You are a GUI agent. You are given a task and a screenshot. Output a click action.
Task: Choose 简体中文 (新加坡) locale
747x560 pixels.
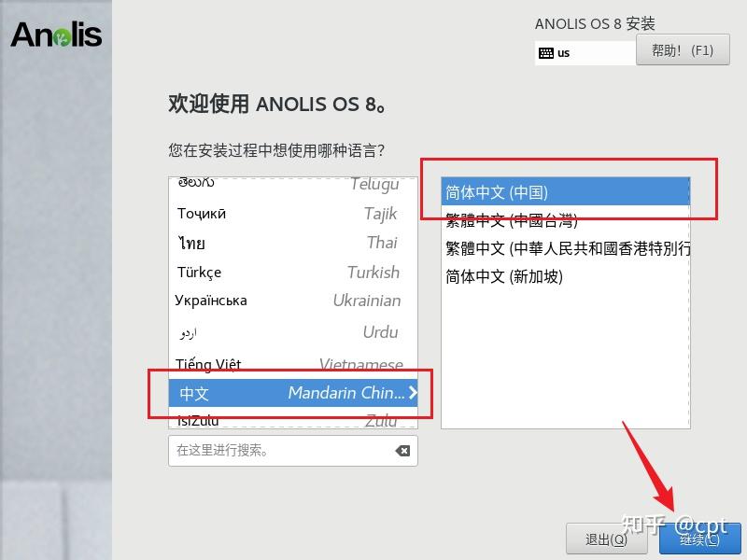point(566,276)
